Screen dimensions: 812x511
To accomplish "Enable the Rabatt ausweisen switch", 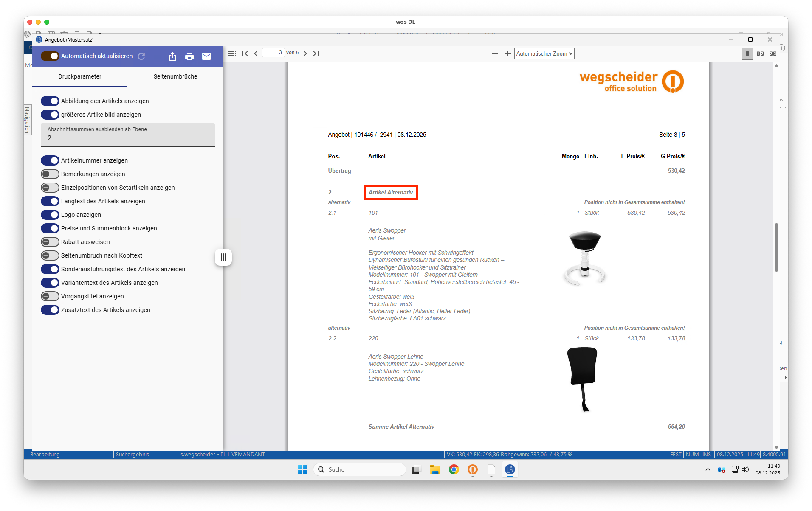I will (50, 242).
